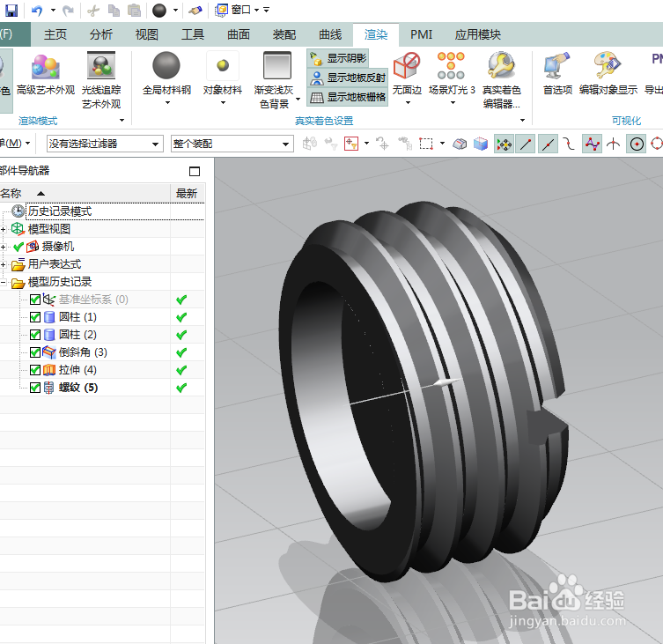The width and height of the screenshot is (663, 644).
Task: Open 真实着色编辑器
Action: click(x=502, y=80)
